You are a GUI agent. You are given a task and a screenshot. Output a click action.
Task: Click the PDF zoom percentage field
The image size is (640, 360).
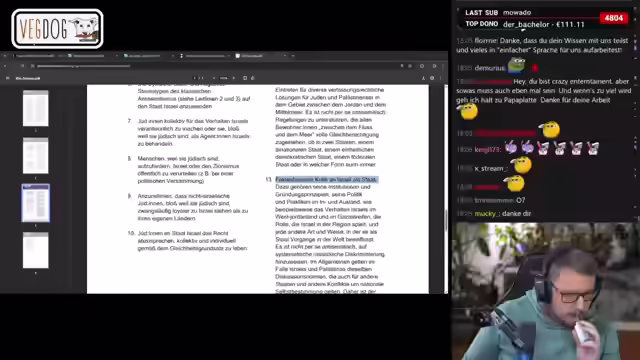[x=224, y=78]
